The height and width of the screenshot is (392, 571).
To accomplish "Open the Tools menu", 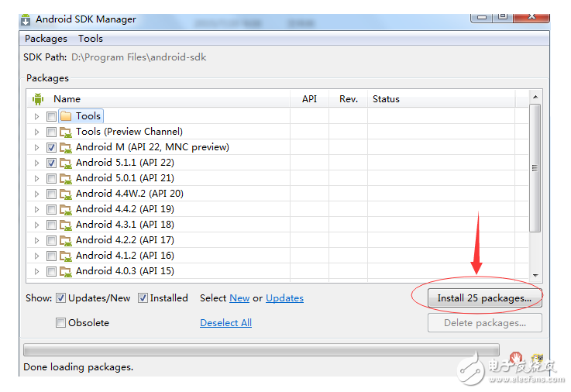I will coord(91,39).
